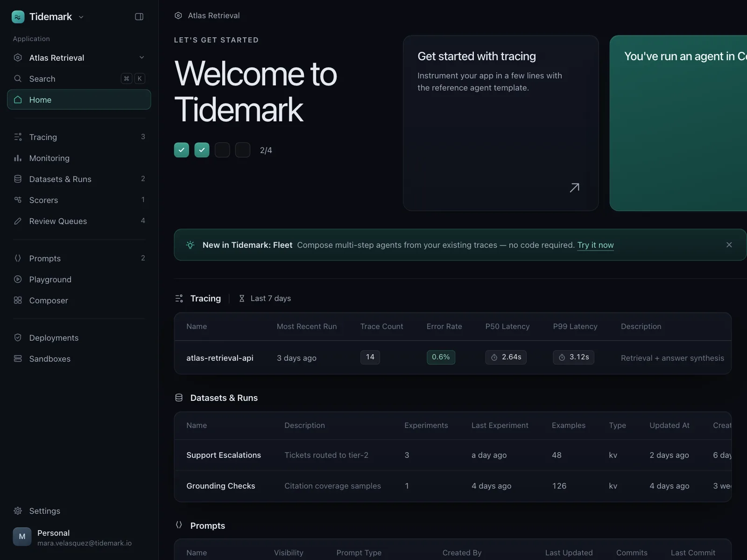Click the Datasets & Runs database icon
Screen dimensions: 747x560
[18, 179]
